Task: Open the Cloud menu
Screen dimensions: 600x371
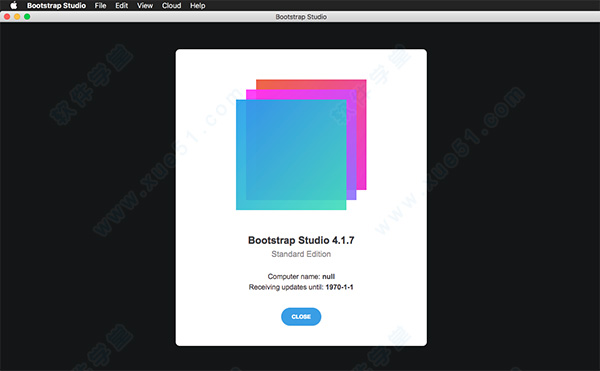Action: [171, 5]
